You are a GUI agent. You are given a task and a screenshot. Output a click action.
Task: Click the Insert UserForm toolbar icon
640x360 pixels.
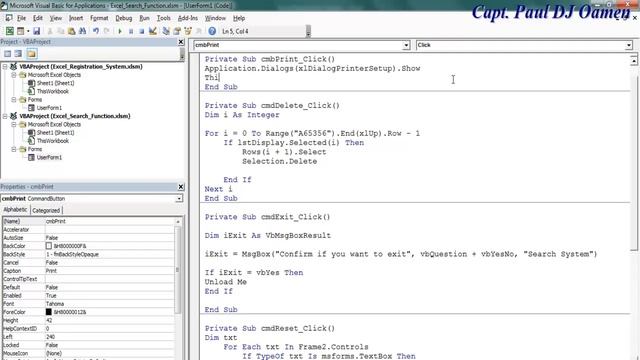coord(20,31)
